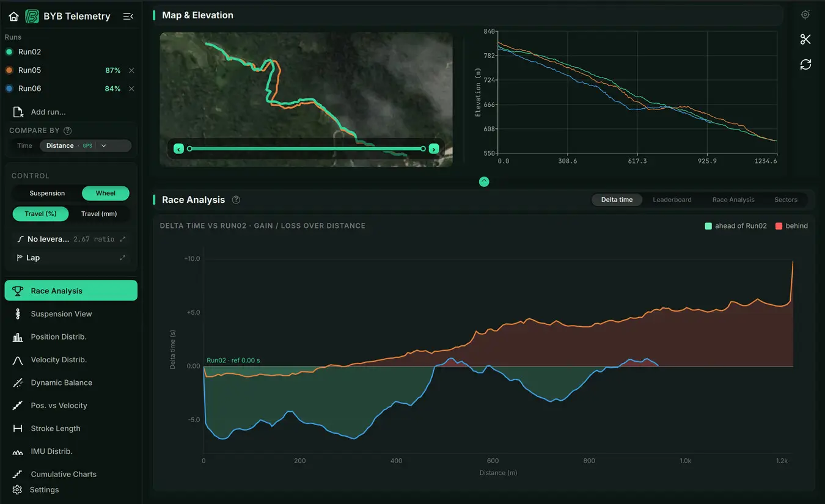Remove Run05 with its X button
The image size is (825, 504).
click(131, 70)
